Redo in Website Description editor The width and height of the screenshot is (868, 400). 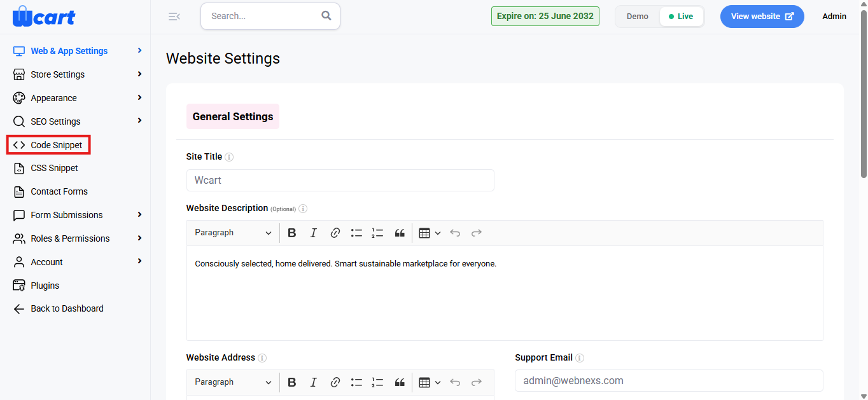coord(477,233)
